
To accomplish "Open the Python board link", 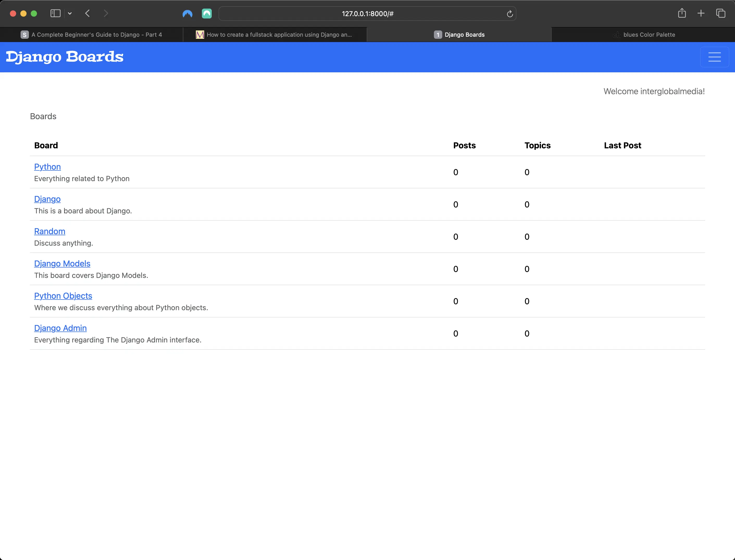I will click(47, 167).
